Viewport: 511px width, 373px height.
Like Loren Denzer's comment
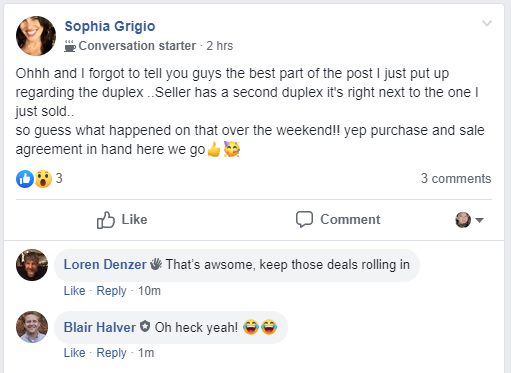pos(74,291)
